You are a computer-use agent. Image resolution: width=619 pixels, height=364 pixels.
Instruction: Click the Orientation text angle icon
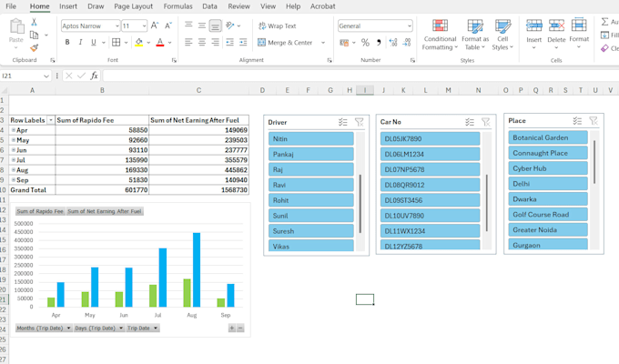[x=230, y=25]
